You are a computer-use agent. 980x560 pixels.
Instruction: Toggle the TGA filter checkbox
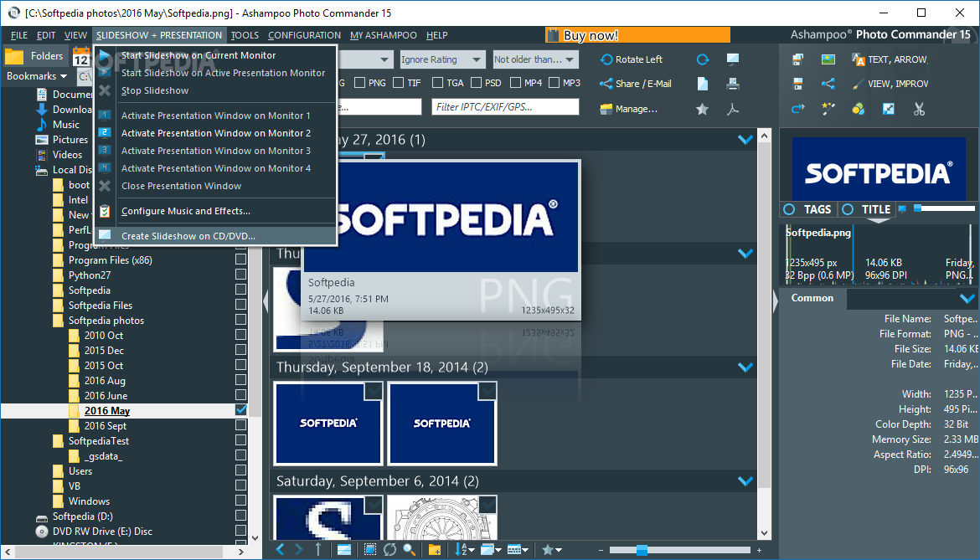[x=437, y=82]
